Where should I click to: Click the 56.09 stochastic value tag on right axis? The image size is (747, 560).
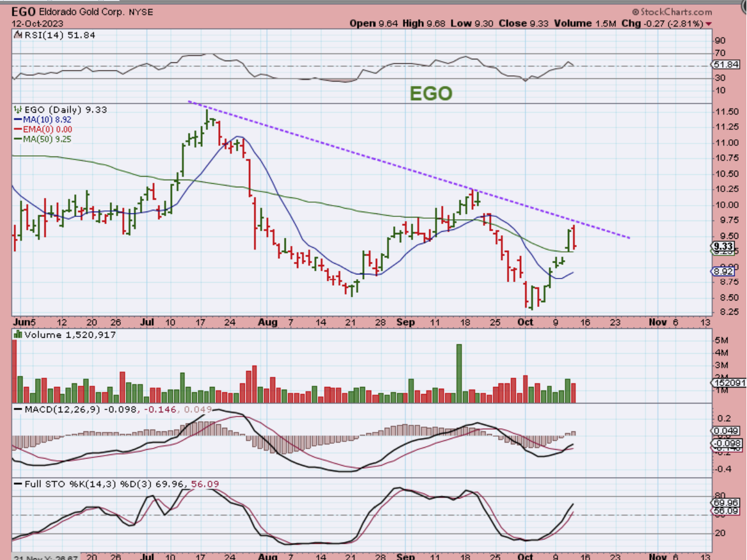(x=724, y=510)
